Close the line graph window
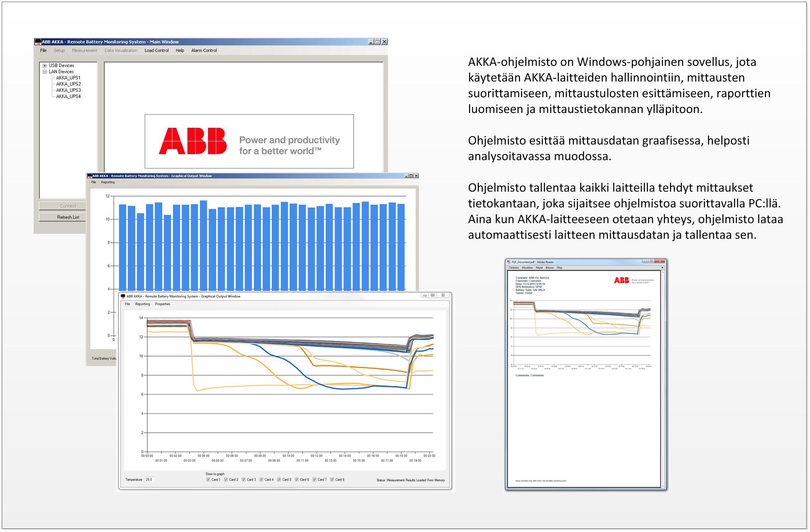 coord(443,295)
